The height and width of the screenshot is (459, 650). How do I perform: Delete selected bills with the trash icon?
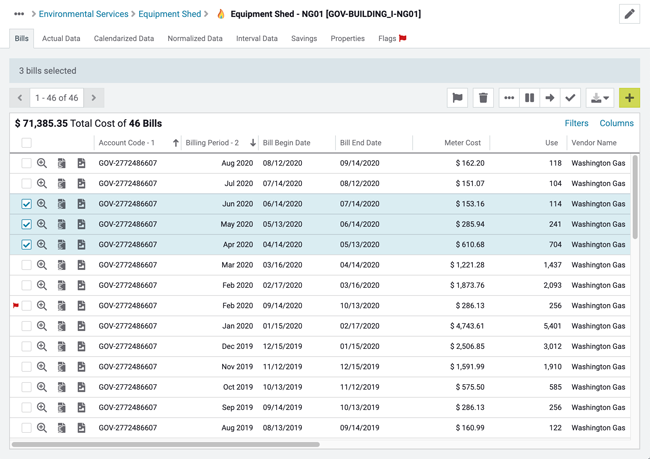pos(483,98)
